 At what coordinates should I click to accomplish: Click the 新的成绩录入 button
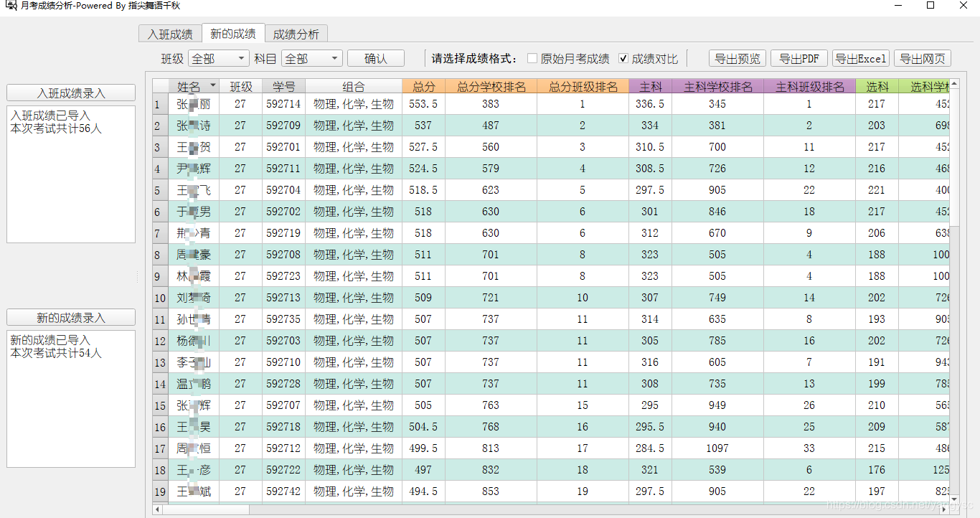(71, 317)
